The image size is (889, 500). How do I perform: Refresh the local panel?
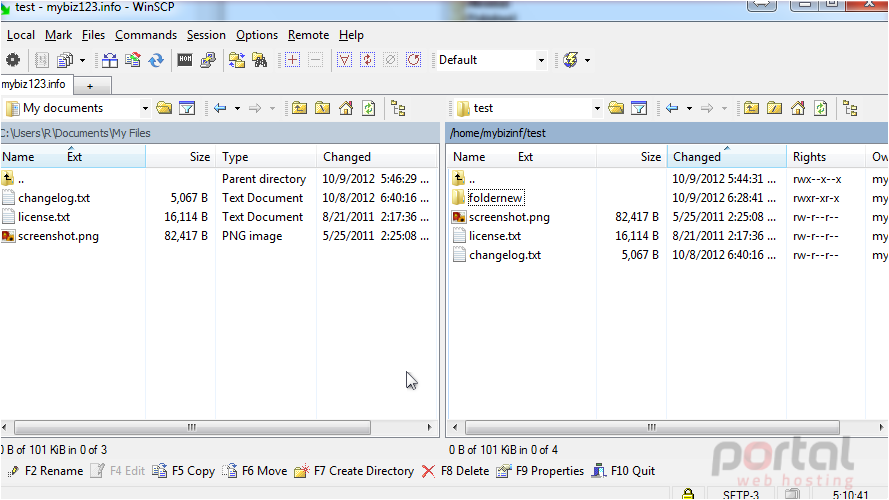[x=369, y=108]
